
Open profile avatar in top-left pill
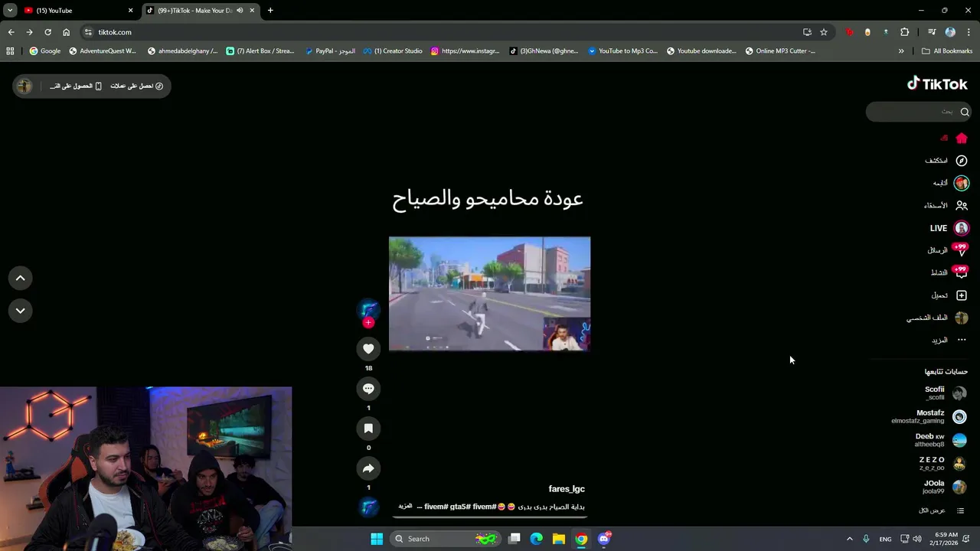click(x=24, y=86)
